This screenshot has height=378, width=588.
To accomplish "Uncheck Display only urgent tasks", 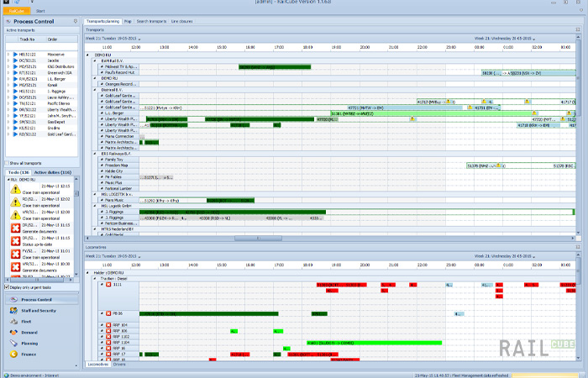I will pyautogui.click(x=7, y=287).
